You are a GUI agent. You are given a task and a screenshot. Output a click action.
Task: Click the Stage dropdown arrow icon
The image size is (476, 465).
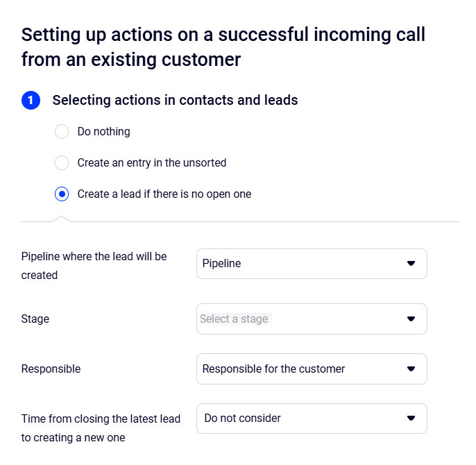[411, 319]
